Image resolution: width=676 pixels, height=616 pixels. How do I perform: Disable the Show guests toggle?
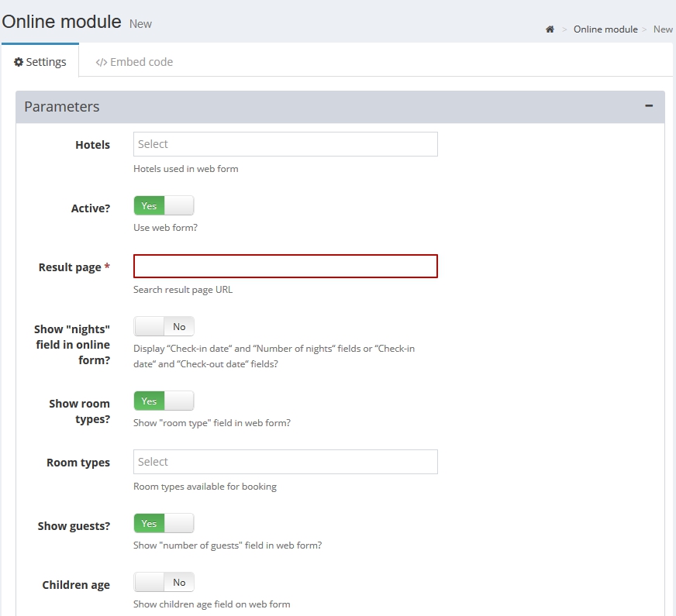tap(164, 523)
